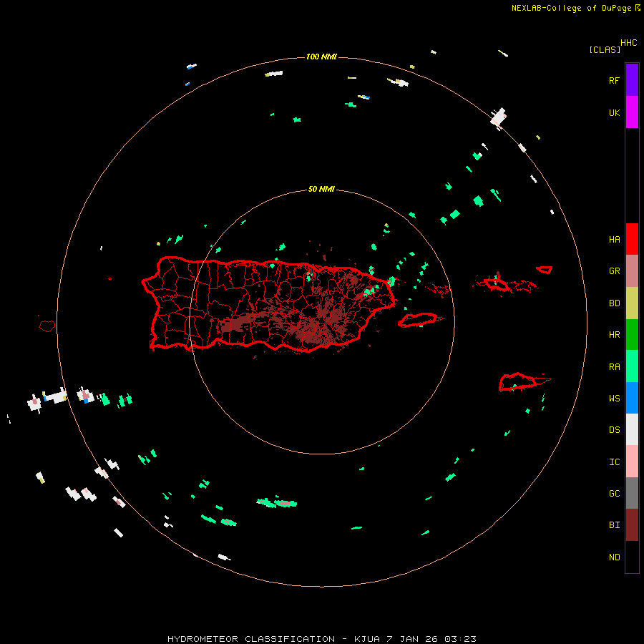Click the GC legend label
644x644 pixels.
[x=614, y=493]
